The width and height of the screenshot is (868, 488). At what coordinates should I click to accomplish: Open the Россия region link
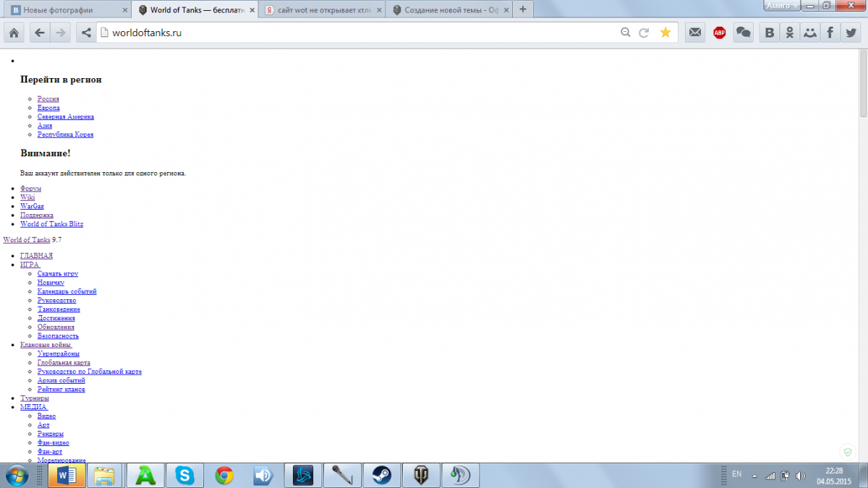pyautogui.click(x=48, y=99)
